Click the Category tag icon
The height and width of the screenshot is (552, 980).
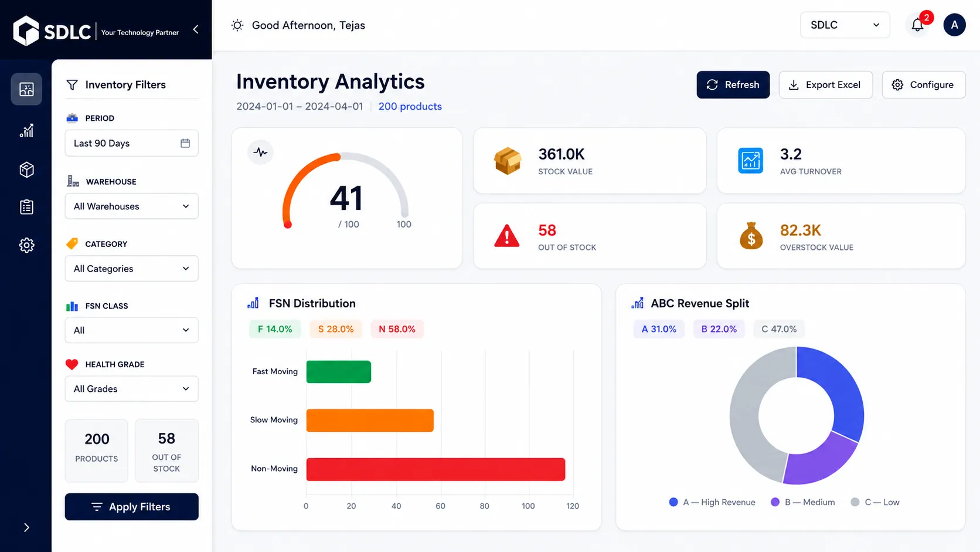pos(72,243)
